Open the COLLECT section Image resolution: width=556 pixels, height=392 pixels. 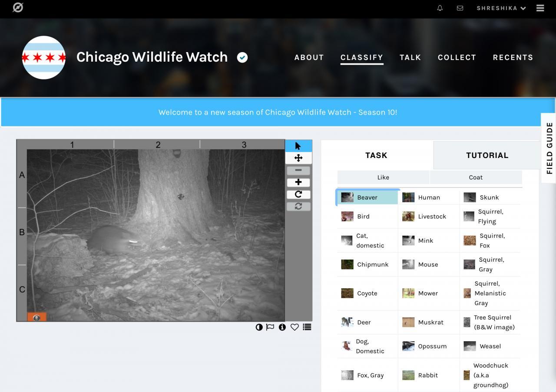click(457, 57)
